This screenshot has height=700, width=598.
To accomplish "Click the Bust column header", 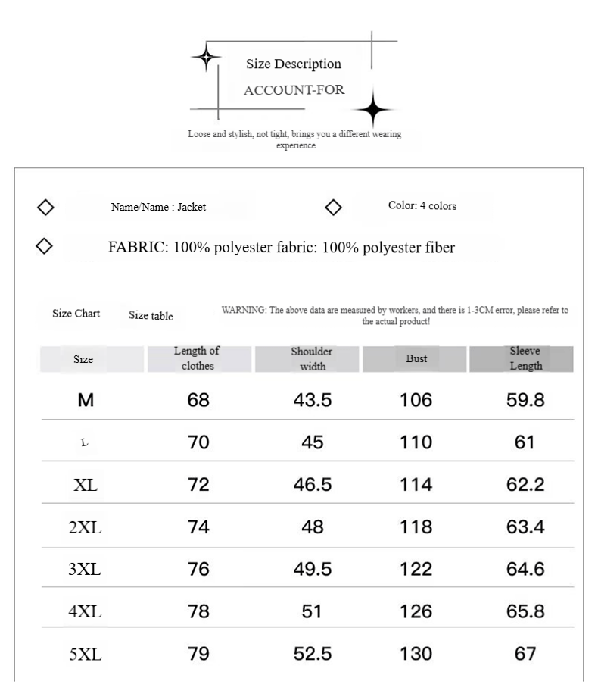I will point(416,358).
